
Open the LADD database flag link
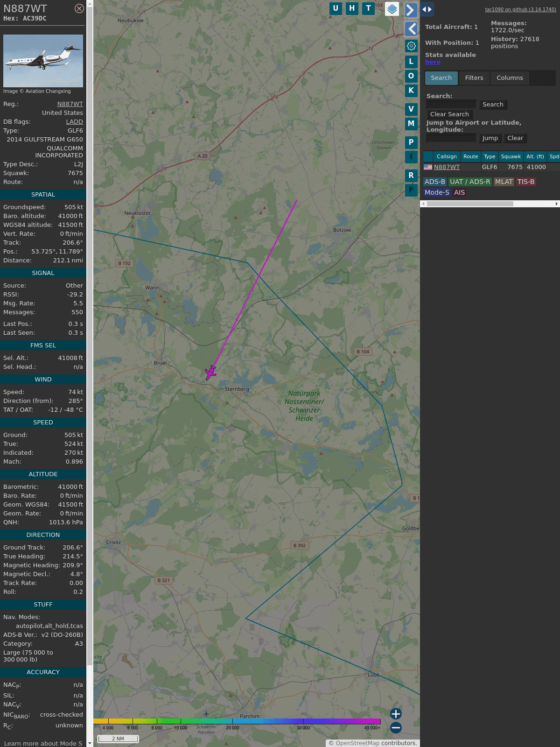74,121
